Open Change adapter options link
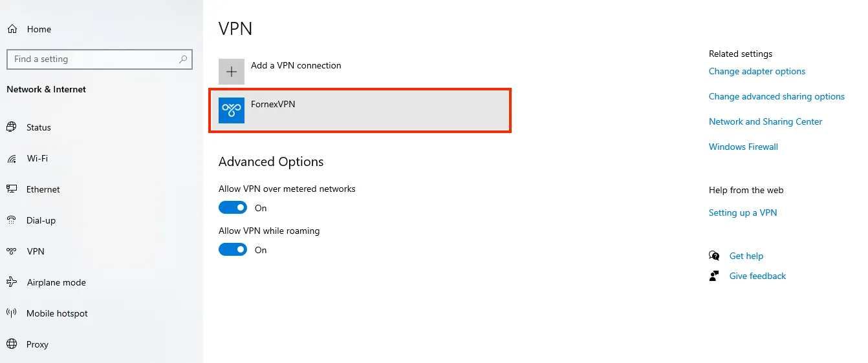 [757, 71]
